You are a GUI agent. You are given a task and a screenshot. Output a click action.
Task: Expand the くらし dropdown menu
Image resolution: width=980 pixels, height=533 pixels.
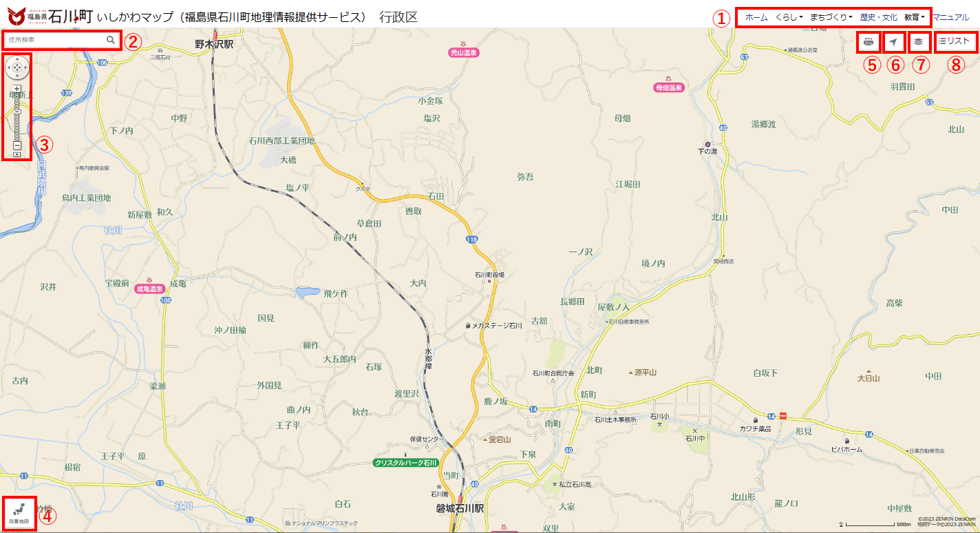[789, 17]
